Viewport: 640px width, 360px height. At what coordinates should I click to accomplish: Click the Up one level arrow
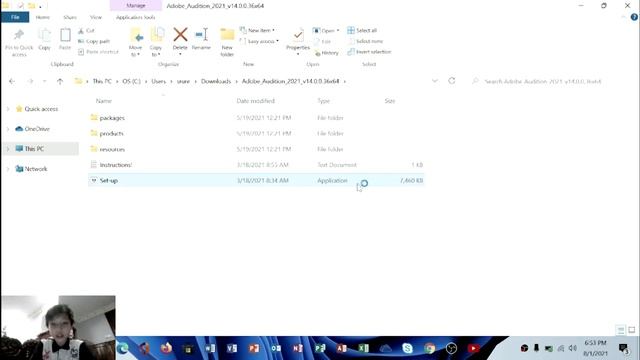click(x=60, y=81)
